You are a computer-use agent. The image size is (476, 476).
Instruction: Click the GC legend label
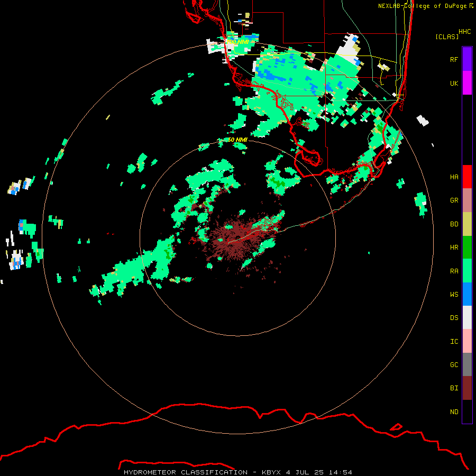pyautogui.click(x=454, y=364)
